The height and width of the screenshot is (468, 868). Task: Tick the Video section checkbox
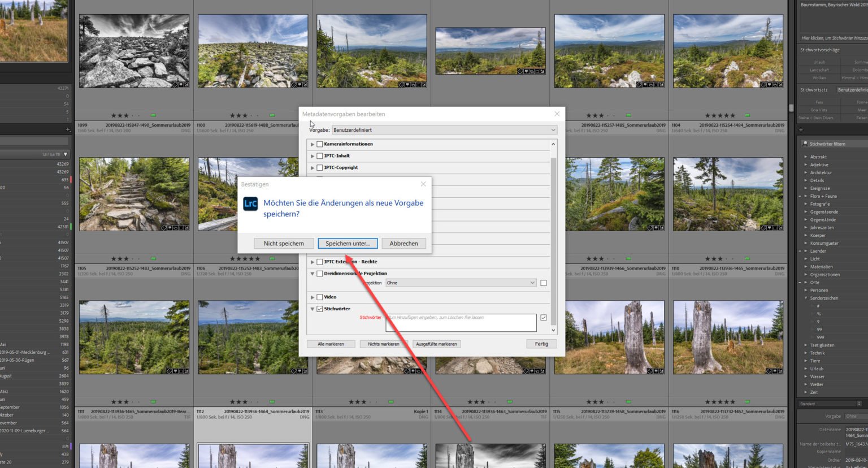click(320, 297)
